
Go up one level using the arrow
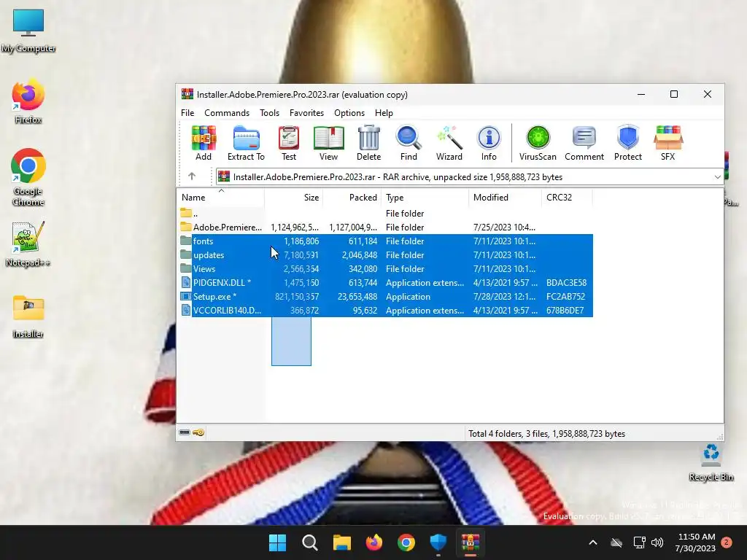[x=192, y=176]
